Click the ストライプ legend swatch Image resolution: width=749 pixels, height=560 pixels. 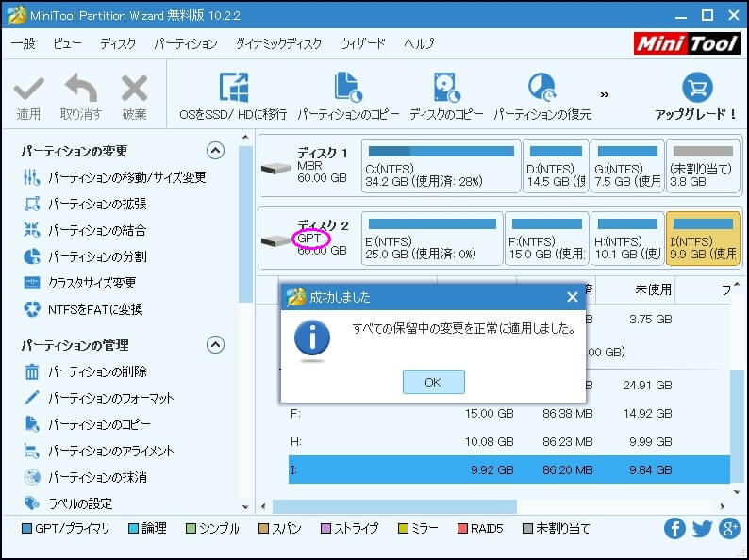coord(325,529)
